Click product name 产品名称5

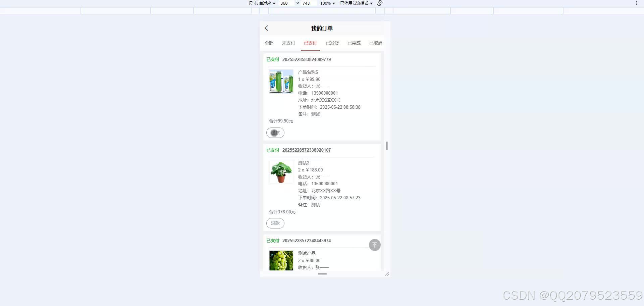pos(308,72)
